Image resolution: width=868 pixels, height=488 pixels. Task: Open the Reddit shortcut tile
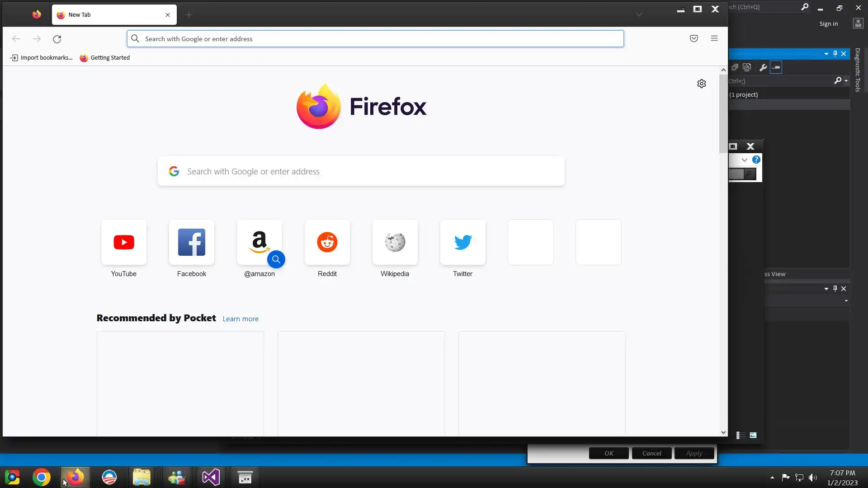[327, 243]
